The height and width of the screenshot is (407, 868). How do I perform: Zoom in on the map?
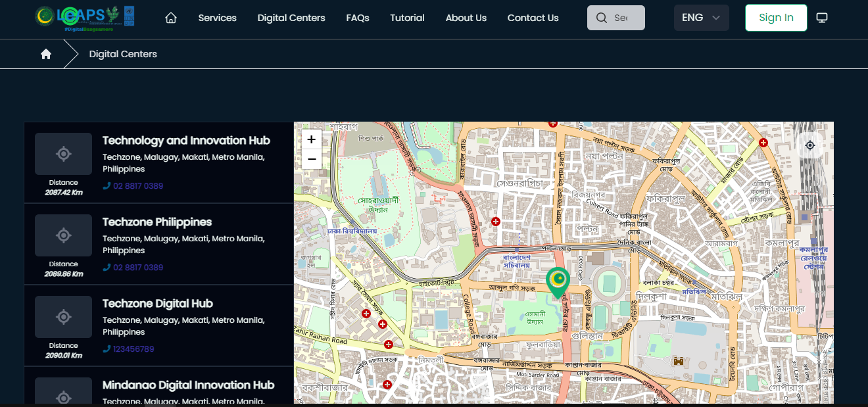[311, 139]
